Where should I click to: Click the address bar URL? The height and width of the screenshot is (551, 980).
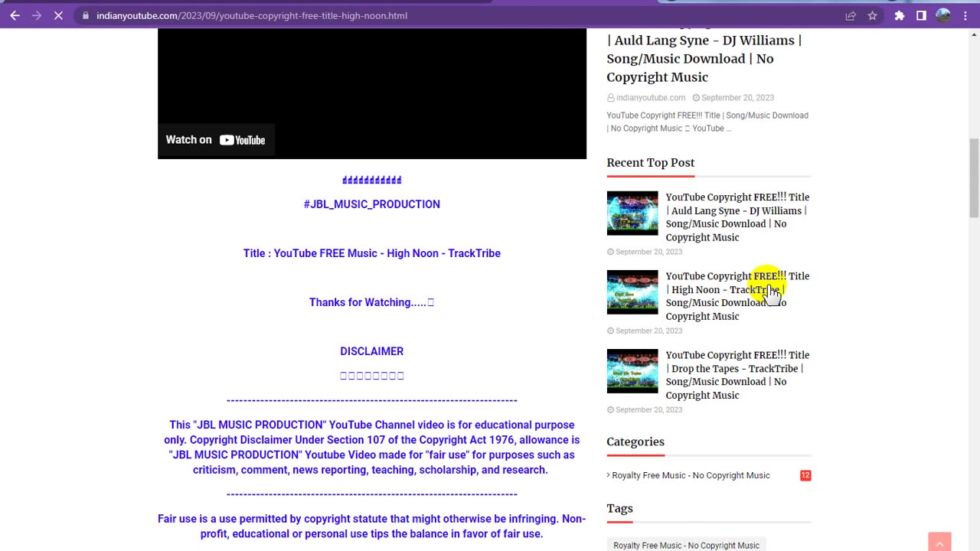tap(252, 15)
